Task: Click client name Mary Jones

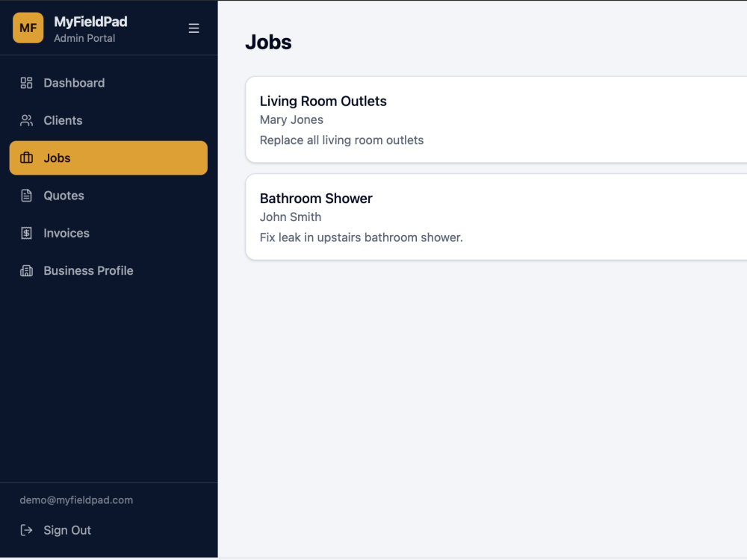Action: pos(291,120)
